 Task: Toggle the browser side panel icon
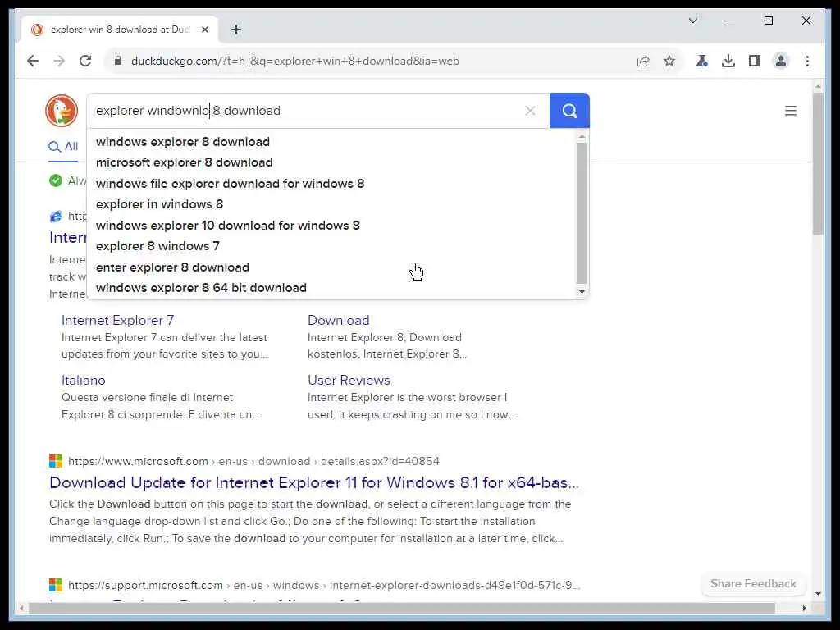pos(755,61)
